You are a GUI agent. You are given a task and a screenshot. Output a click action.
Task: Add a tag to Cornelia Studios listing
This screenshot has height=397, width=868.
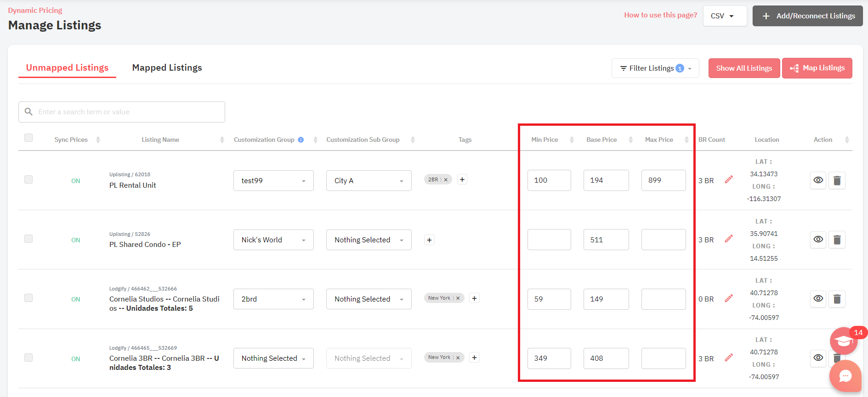tap(475, 298)
